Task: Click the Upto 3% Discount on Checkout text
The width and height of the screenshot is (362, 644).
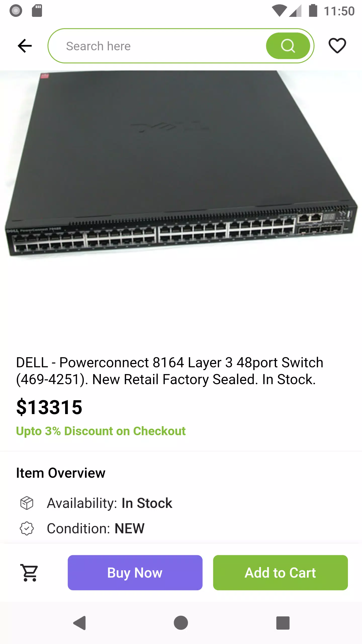Action: pyautogui.click(x=101, y=431)
